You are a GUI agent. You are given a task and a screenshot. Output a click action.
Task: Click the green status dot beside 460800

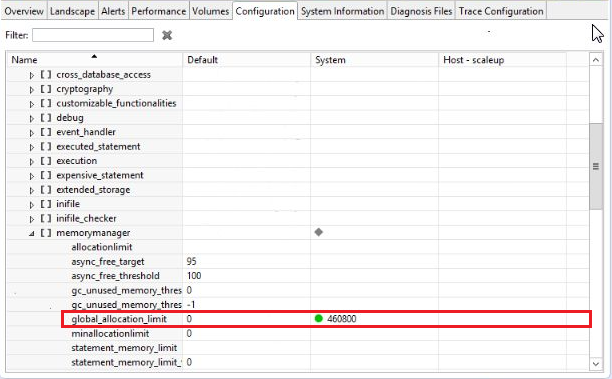pos(318,319)
